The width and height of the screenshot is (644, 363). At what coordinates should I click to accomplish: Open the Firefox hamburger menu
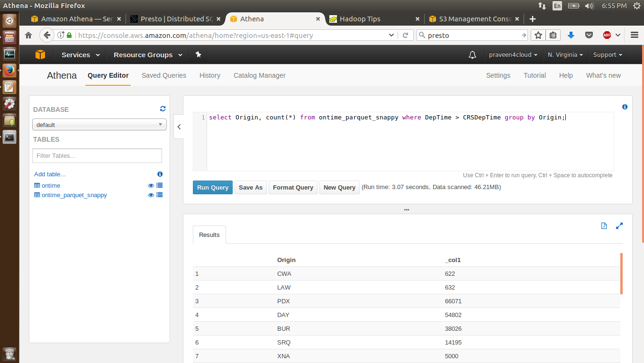tap(635, 35)
